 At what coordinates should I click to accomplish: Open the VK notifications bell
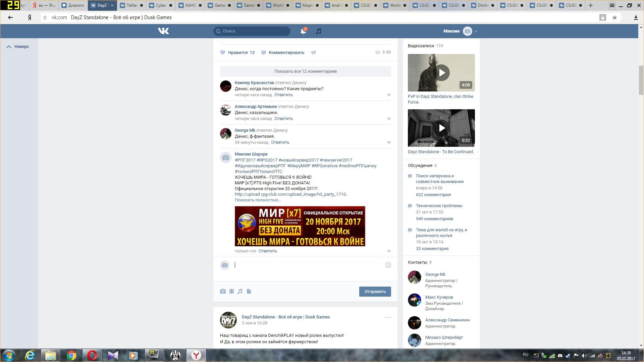pyautogui.click(x=303, y=31)
